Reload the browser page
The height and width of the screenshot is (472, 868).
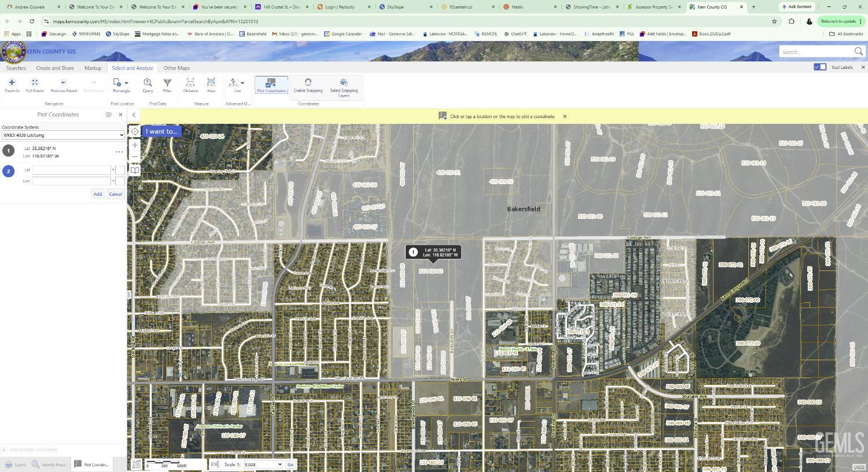point(32,21)
